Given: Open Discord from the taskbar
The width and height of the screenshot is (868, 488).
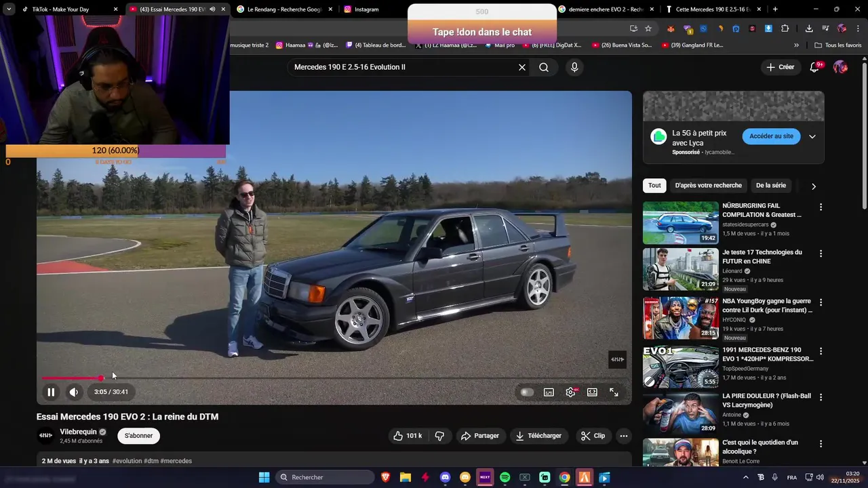Looking at the screenshot, I should click(445, 477).
